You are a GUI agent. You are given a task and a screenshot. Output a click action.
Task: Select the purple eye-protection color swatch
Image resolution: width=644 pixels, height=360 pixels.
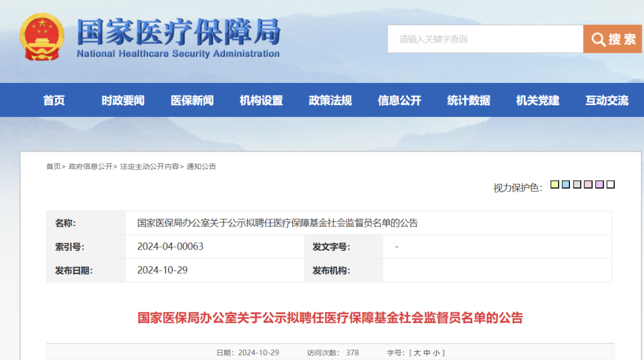pyautogui.click(x=599, y=184)
